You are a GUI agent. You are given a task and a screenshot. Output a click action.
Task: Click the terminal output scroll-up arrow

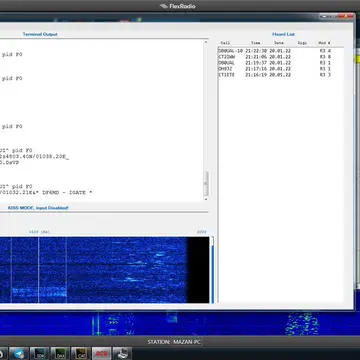(x=206, y=42)
